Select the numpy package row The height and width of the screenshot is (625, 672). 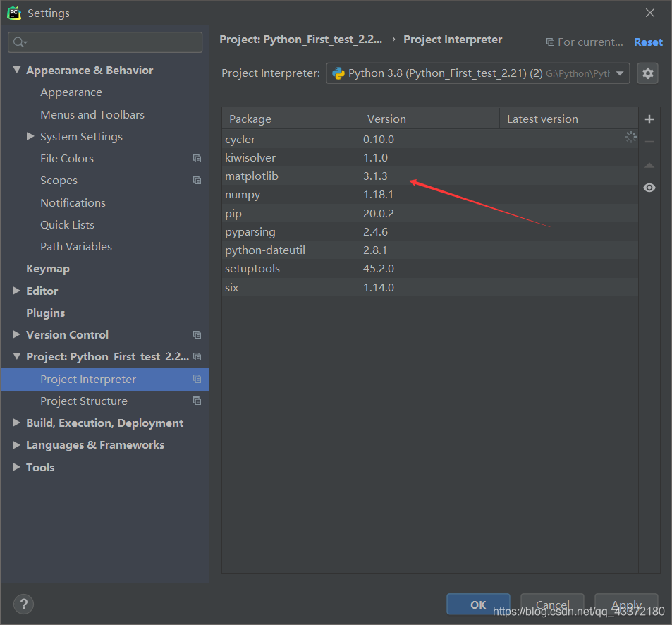430,195
